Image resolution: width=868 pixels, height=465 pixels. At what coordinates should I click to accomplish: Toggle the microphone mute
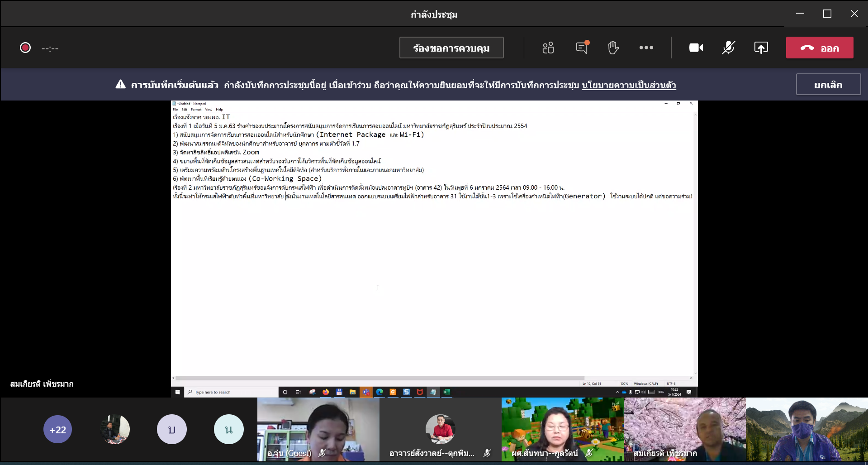[x=728, y=48]
